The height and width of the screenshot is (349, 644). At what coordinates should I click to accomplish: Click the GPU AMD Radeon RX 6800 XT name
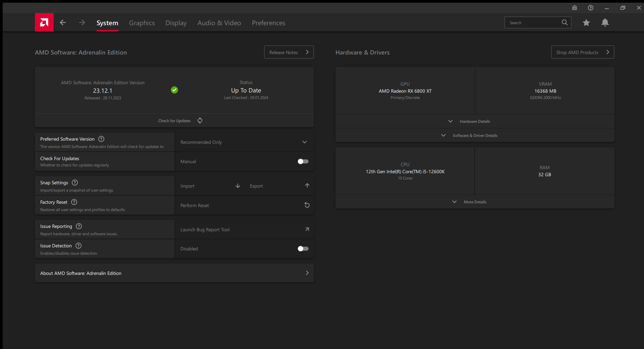tap(405, 91)
